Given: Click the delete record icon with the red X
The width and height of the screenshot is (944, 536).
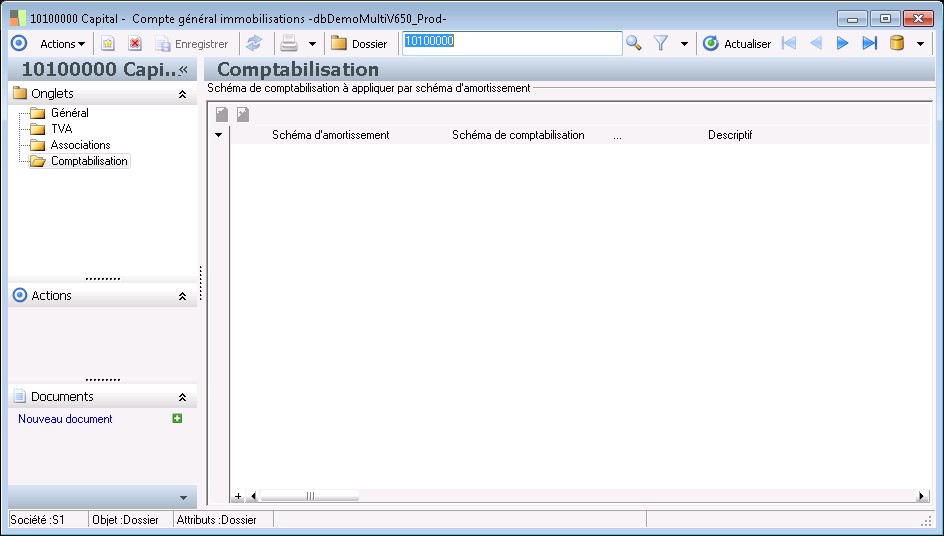Looking at the screenshot, I should pyautogui.click(x=135, y=43).
